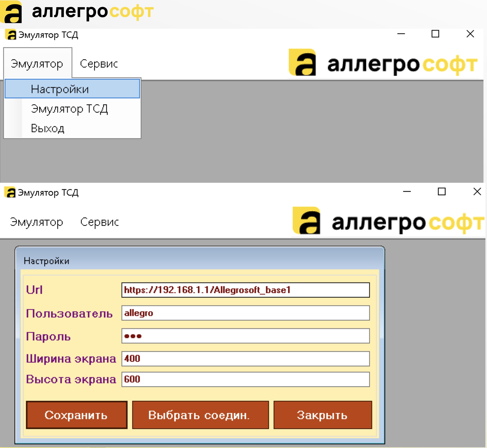
Task: Click the Выбрать соедин. button
Action: [x=201, y=415]
